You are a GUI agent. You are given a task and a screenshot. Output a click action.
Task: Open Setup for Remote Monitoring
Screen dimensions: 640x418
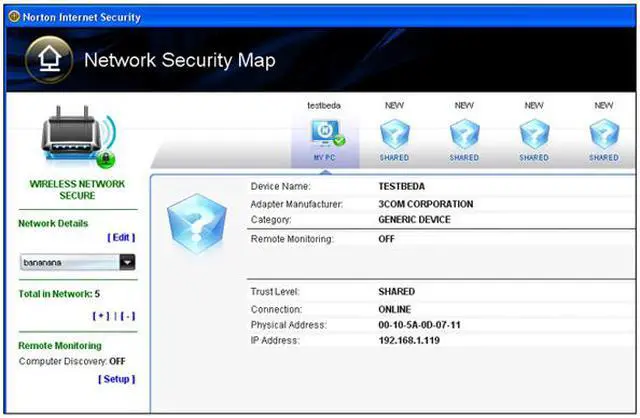[116, 379]
